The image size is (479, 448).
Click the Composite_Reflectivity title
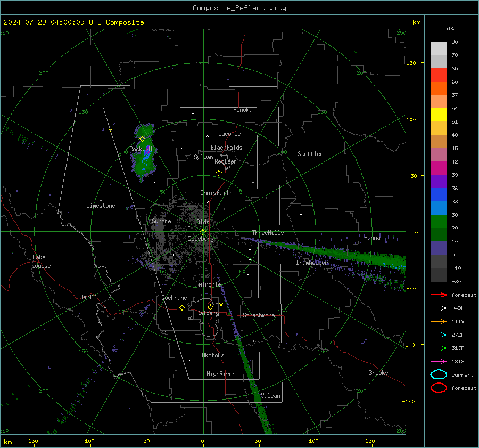pyautogui.click(x=240, y=8)
